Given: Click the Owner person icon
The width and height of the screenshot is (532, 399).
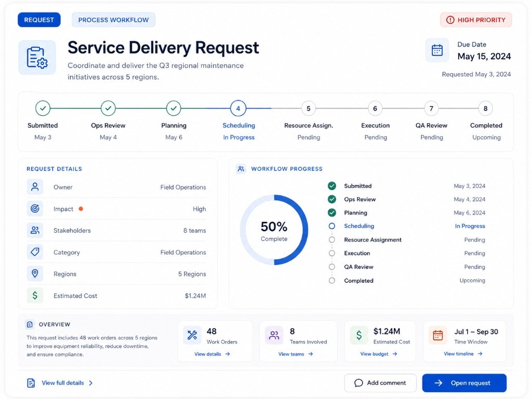Looking at the screenshot, I should 35,187.
